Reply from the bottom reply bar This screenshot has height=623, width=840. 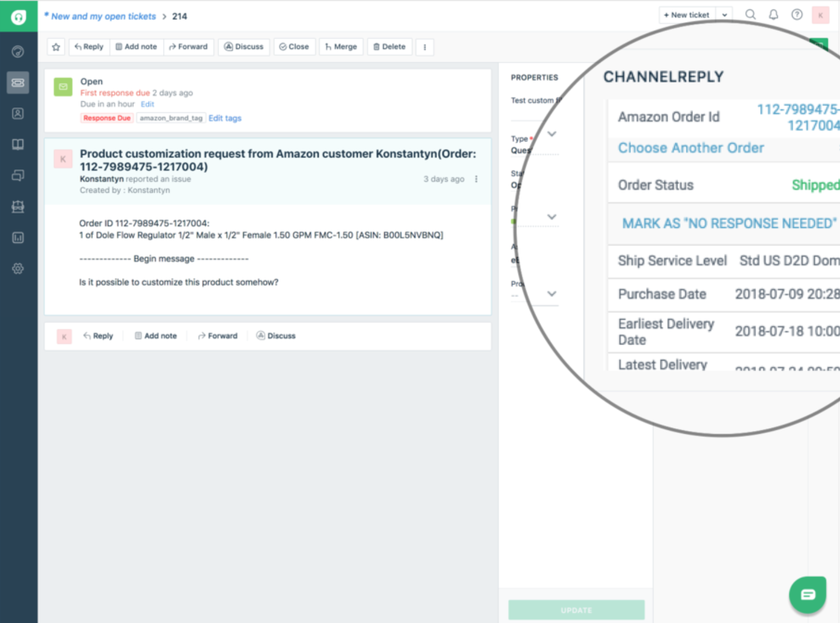98,336
